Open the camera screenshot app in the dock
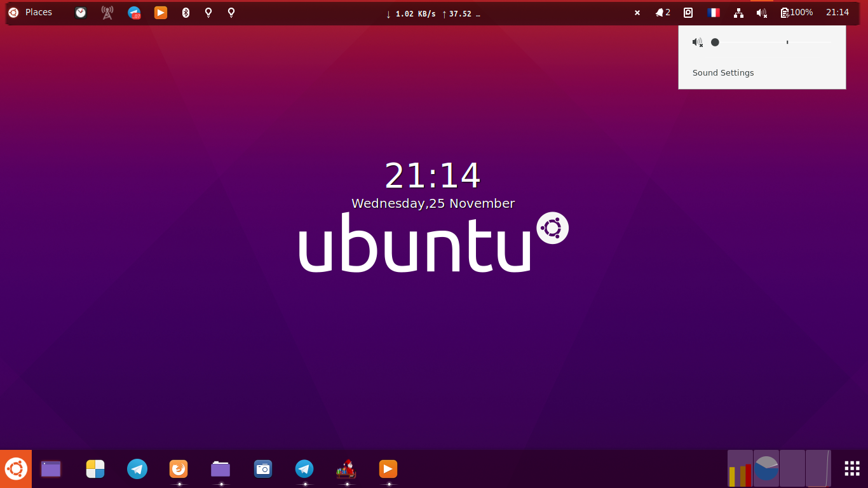The height and width of the screenshot is (488, 868). (x=263, y=469)
